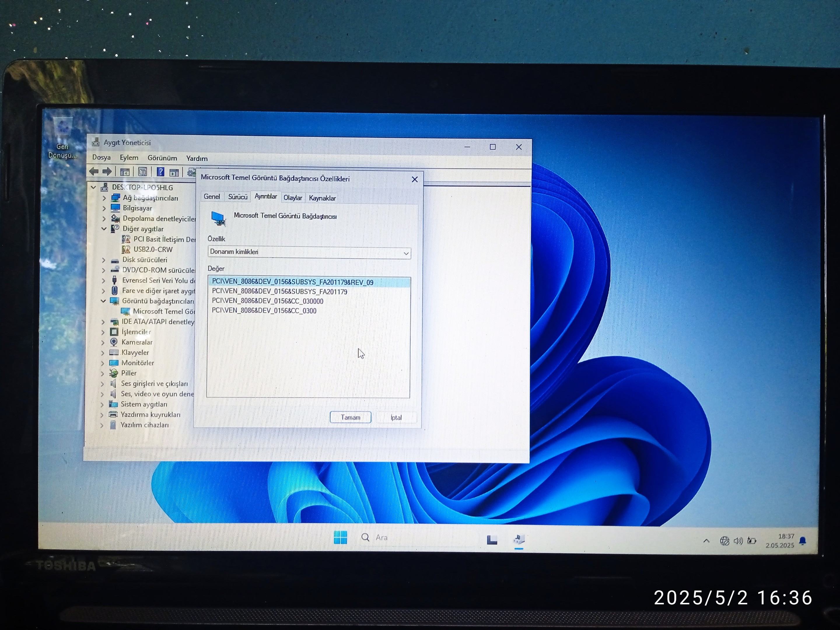Select the USB2.0-CRW warning device icon
840x630 pixels.
pos(126,249)
